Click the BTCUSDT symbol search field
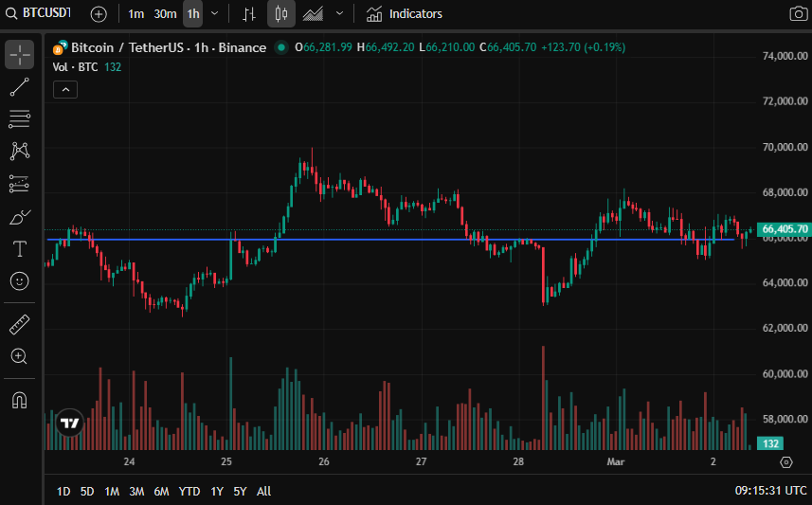 [x=39, y=13]
